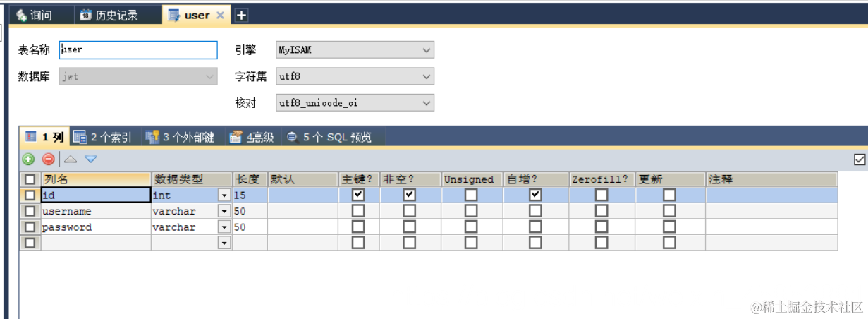Uncheck 非空 not null for id
The height and width of the screenshot is (319, 868).
(x=409, y=195)
